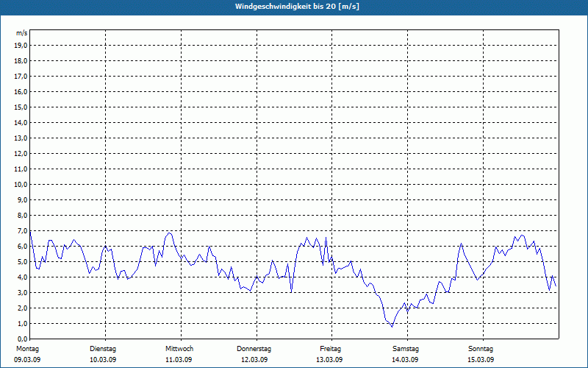Click the 3,0 y-axis label
Viewport: 588px width, 368px height.
tap(22, 292)
